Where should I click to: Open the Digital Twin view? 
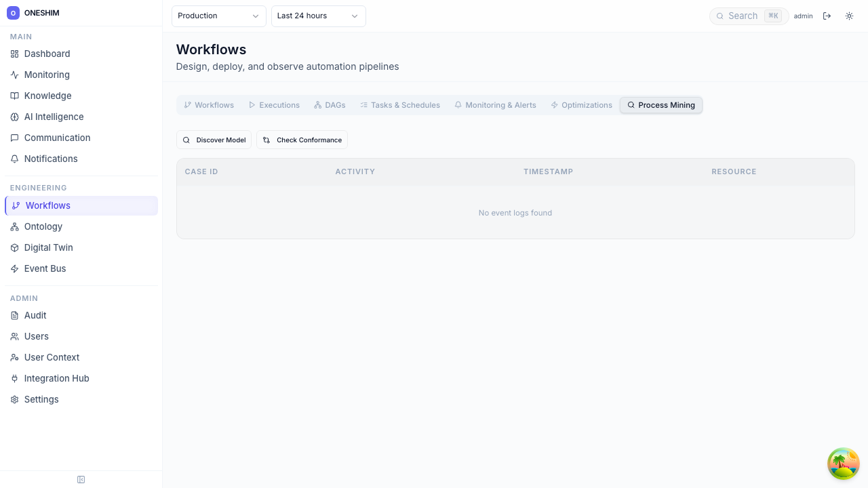click(48, 247)
